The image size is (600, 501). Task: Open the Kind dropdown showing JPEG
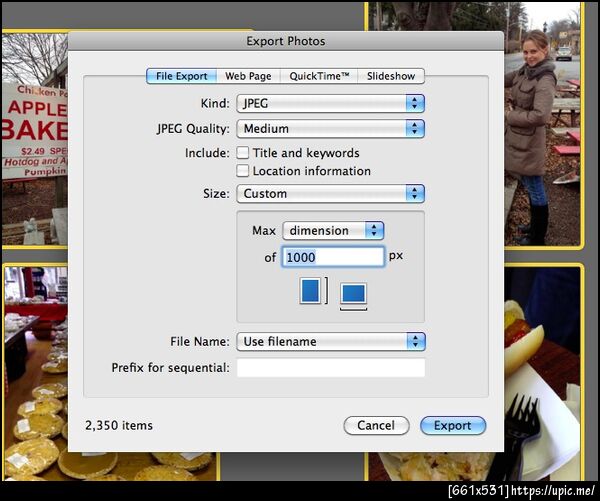click(x=331, y=103)
